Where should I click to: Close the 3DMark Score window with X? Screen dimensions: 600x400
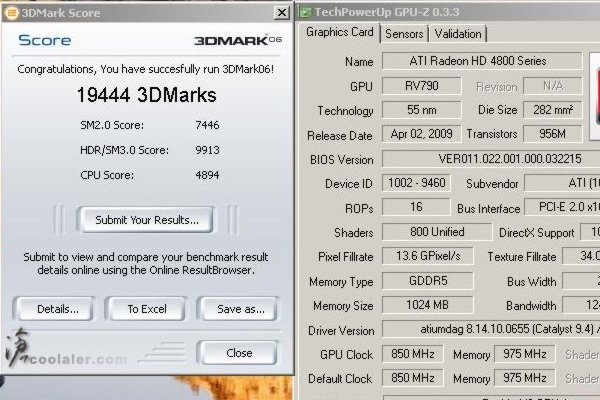click(281, 13)
